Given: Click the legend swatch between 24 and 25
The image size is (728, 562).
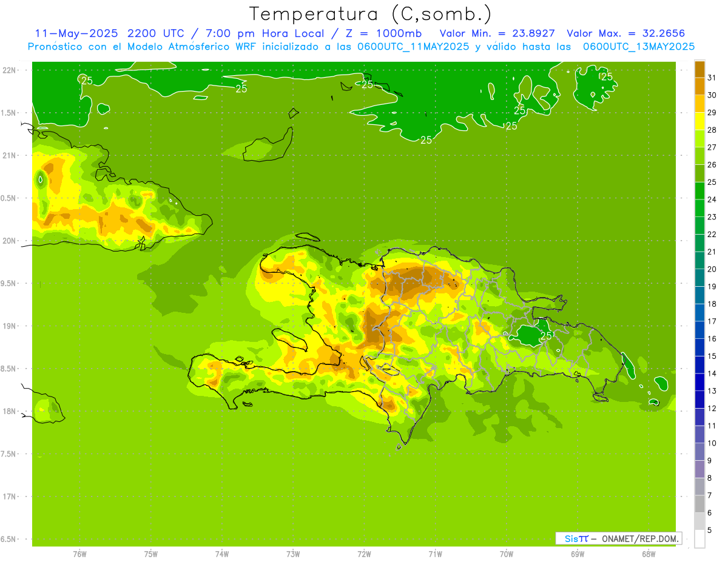Looking at the screenshot, I should coord(699,190).
